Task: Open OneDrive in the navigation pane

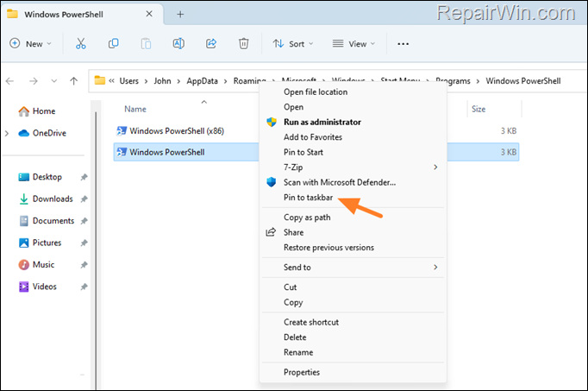Action: [x=42, y=133]
